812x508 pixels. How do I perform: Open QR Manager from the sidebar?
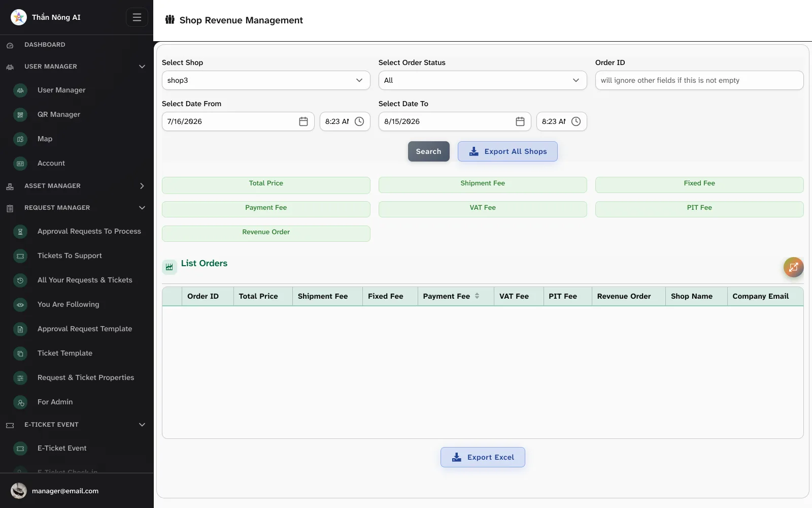point(59,114)
